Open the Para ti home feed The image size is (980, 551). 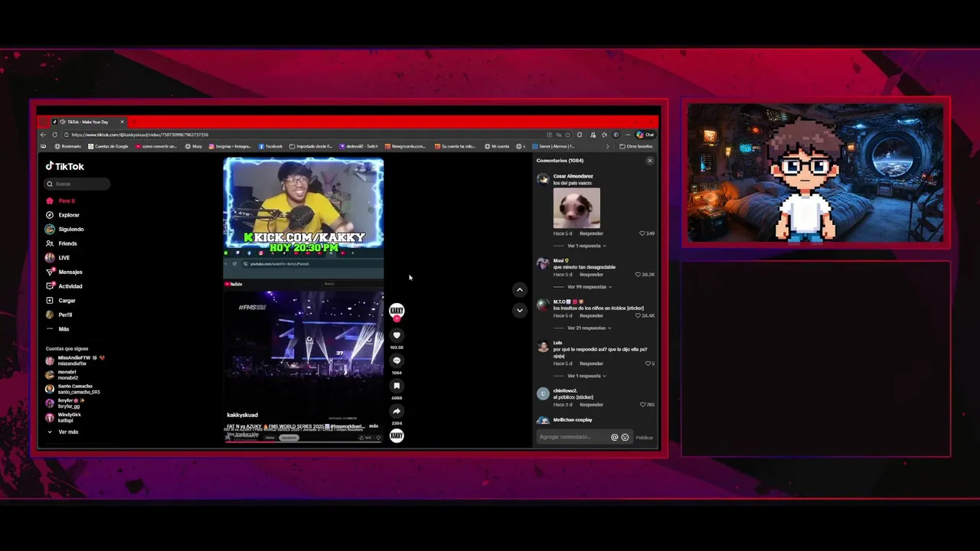pyautogui.click(x=60, y=201)
